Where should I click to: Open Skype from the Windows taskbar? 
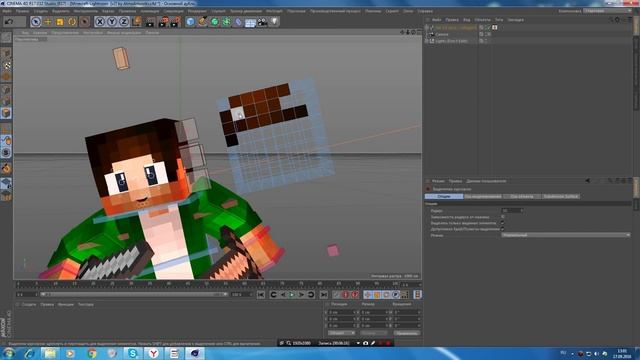click(133, 353)
